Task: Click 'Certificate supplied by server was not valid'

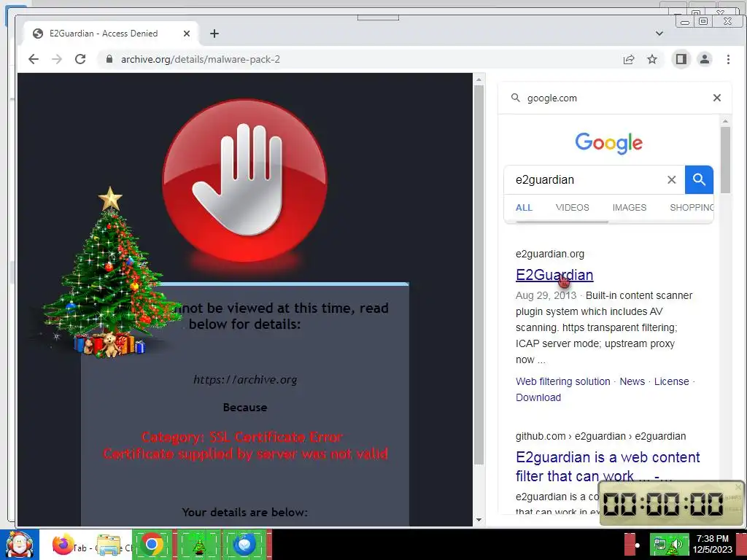Action: [245, 454]
